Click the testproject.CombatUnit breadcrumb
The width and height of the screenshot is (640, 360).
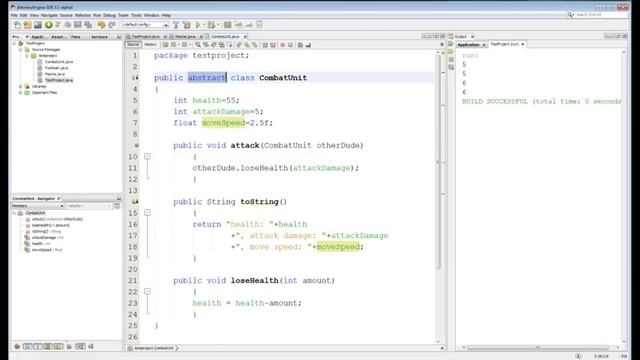pyautogui.click(x=153, y=348)
